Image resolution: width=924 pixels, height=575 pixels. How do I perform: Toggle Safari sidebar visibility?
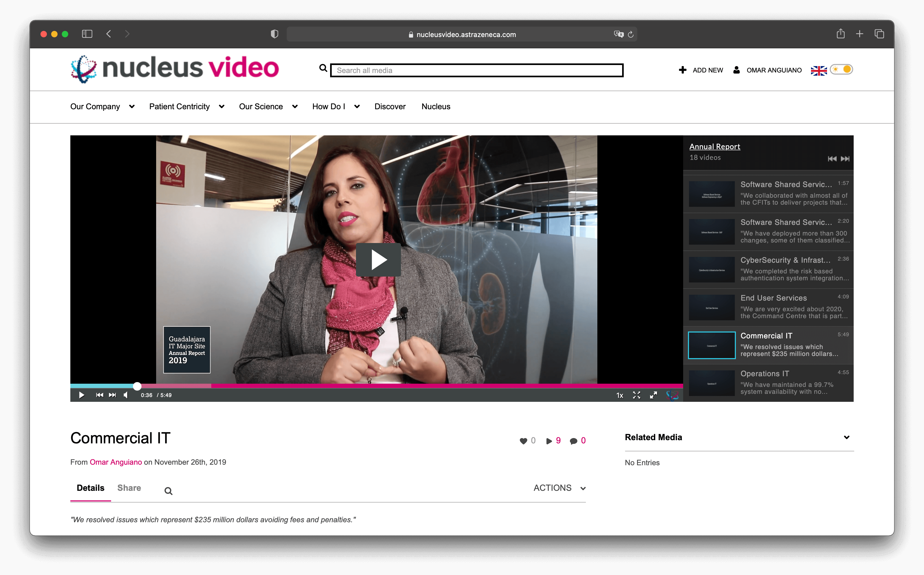click(x=87, y=34)
